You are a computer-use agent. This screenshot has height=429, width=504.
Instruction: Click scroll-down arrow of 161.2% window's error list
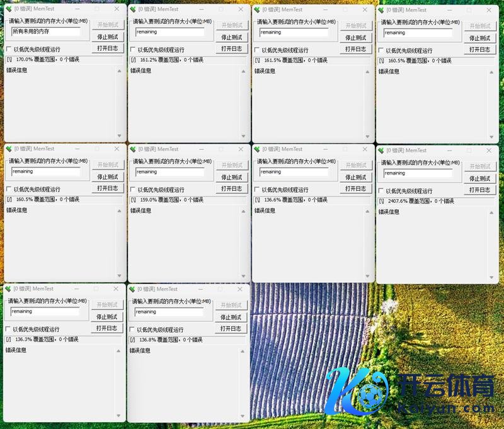pyautogui.click(x=243, y=135)
